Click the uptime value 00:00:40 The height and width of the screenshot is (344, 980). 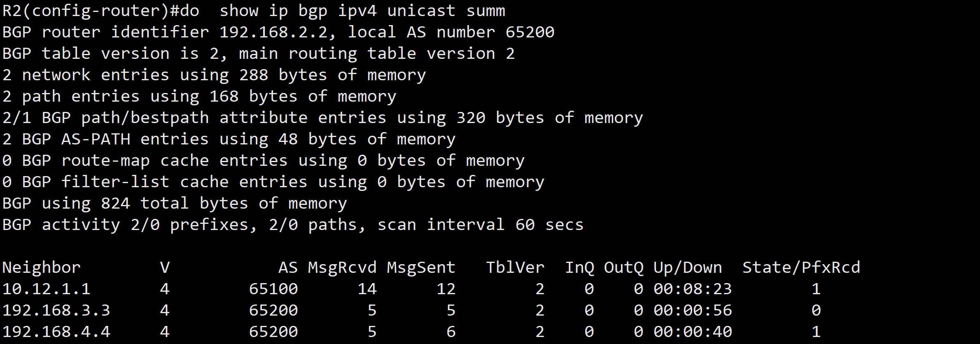pos(693,332)
